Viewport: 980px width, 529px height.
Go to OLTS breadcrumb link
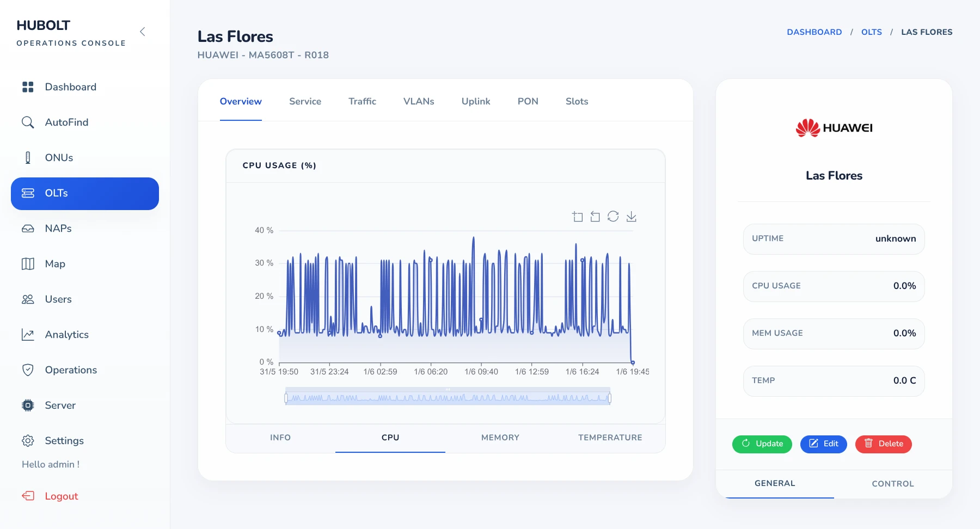[x=872, y=32]
